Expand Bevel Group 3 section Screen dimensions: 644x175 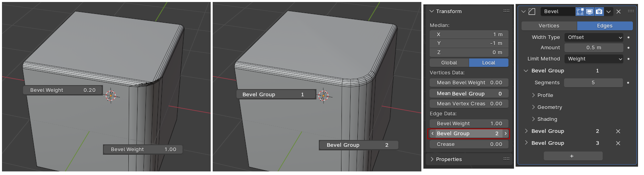pos(526,143)
